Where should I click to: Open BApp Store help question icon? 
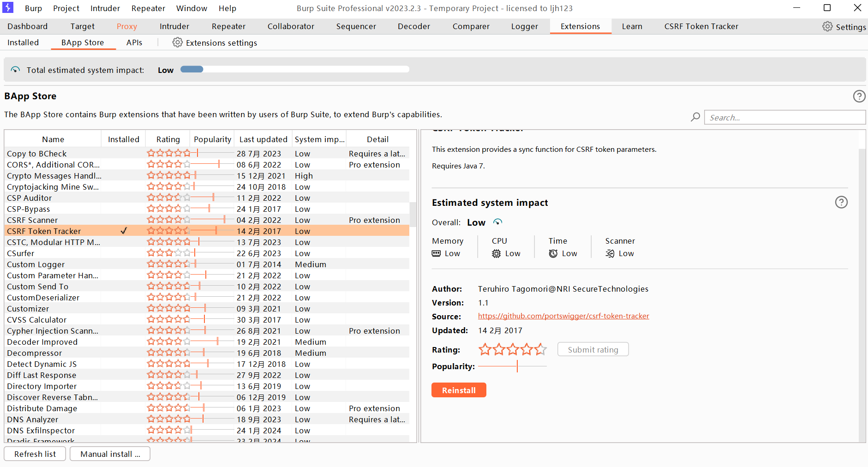[859, 96]
